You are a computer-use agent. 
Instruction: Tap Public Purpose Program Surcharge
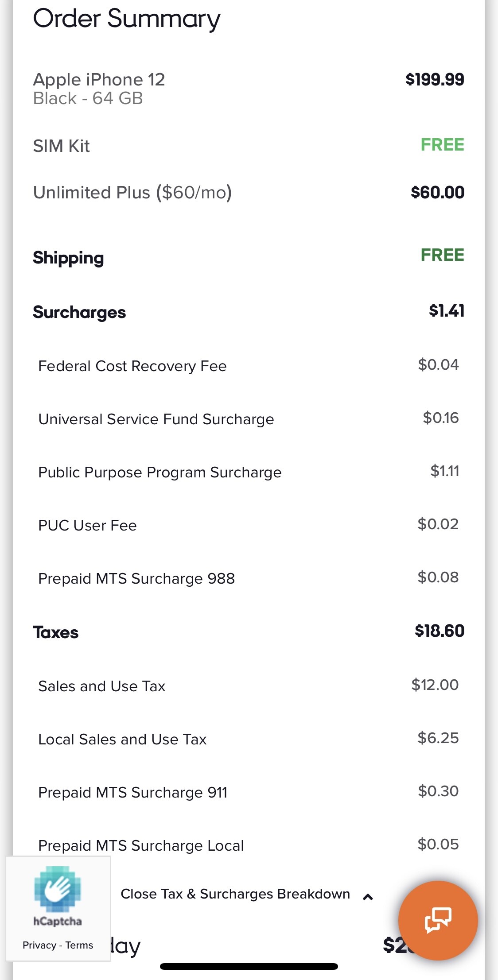[x=160, y=473]
